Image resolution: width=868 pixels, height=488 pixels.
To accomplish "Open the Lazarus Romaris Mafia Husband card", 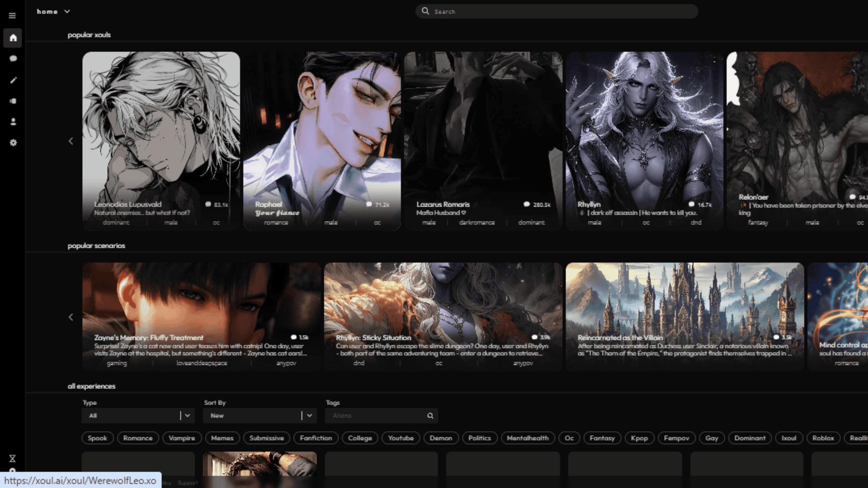I will pyautogui.click(x=483, y=141).
